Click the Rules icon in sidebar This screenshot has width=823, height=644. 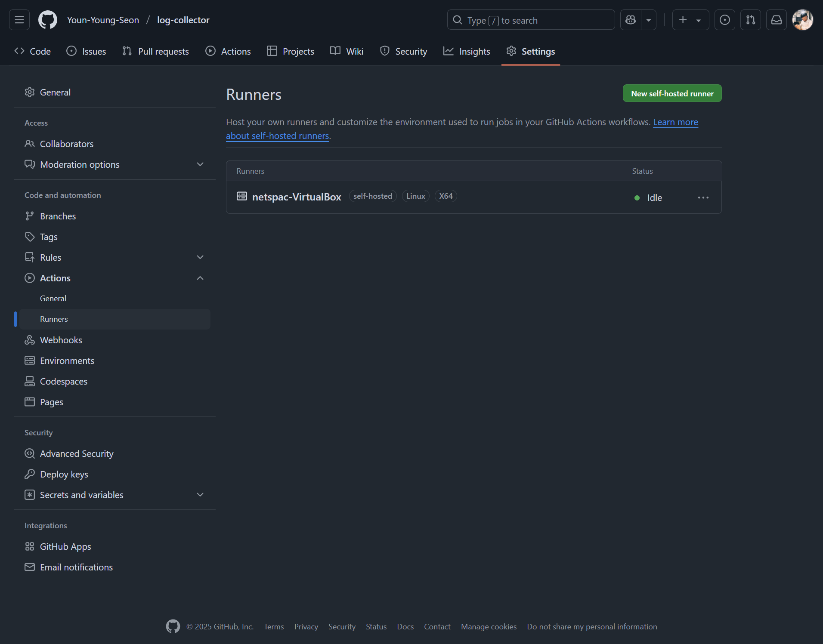tap(30, 257)
